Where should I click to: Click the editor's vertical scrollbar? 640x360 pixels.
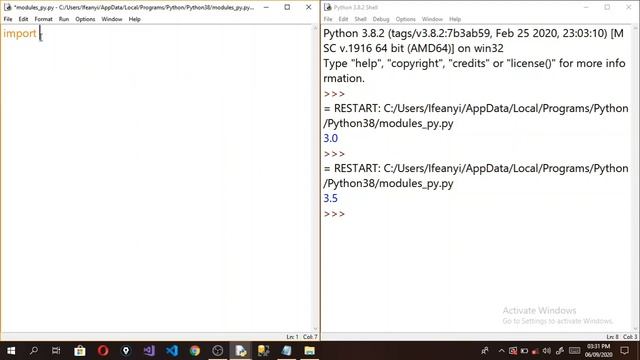tap(315, 178)
